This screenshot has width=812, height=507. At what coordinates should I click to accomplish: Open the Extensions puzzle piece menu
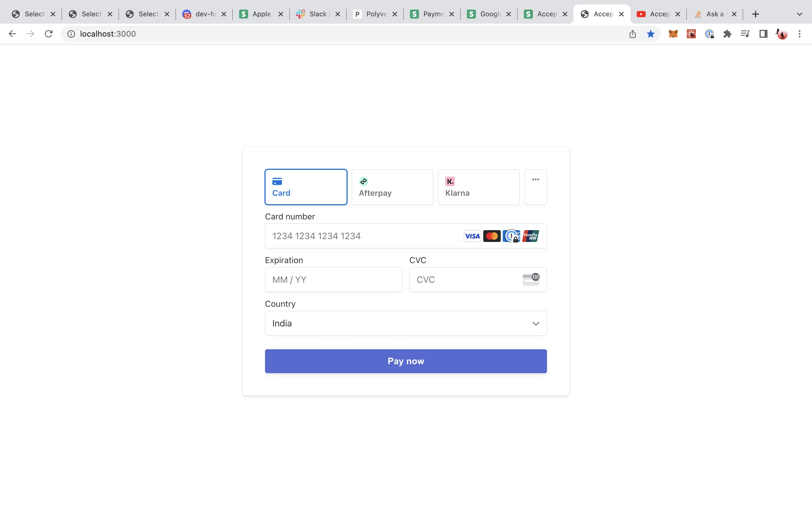(727, 34)
